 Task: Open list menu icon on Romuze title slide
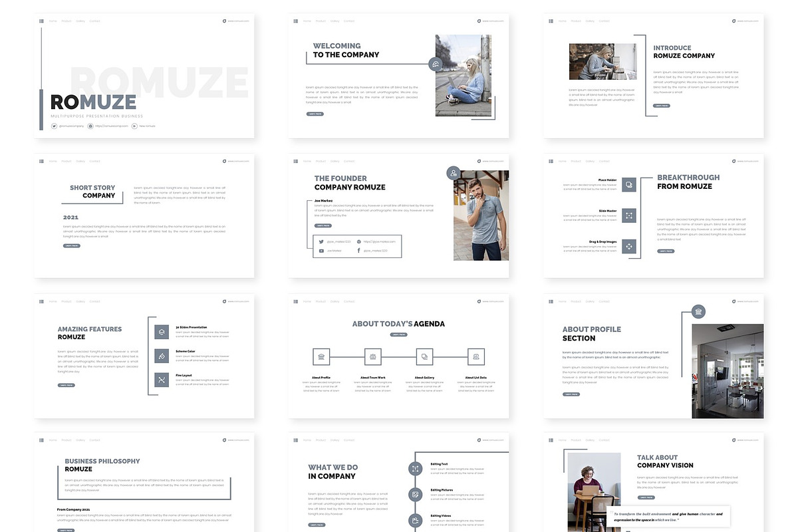(x=41, y=21)
